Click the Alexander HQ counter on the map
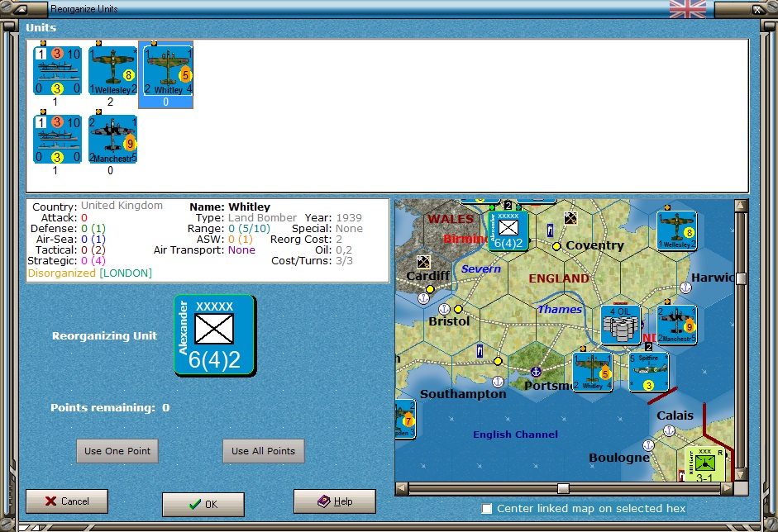 click(508, 230)
